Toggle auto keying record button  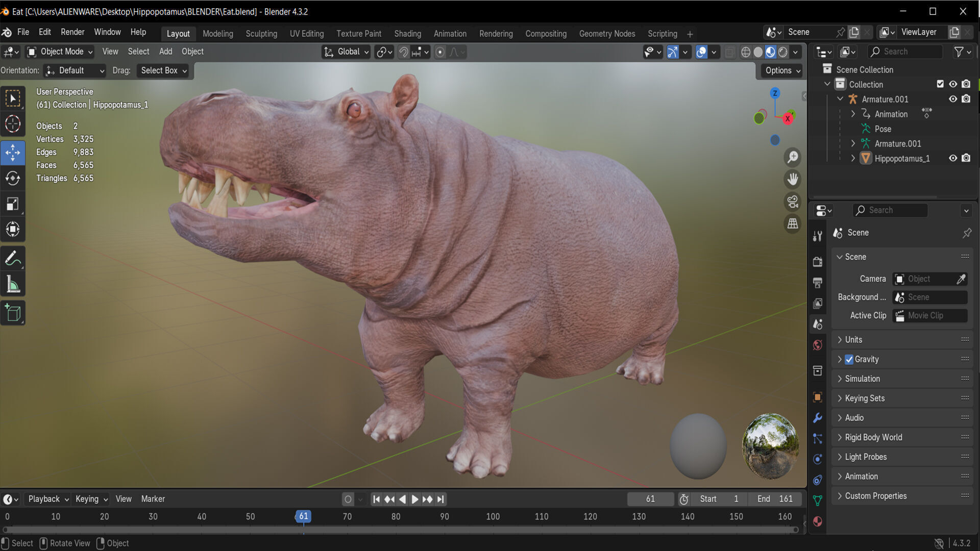pyautogui.click(x=348, y=499)
